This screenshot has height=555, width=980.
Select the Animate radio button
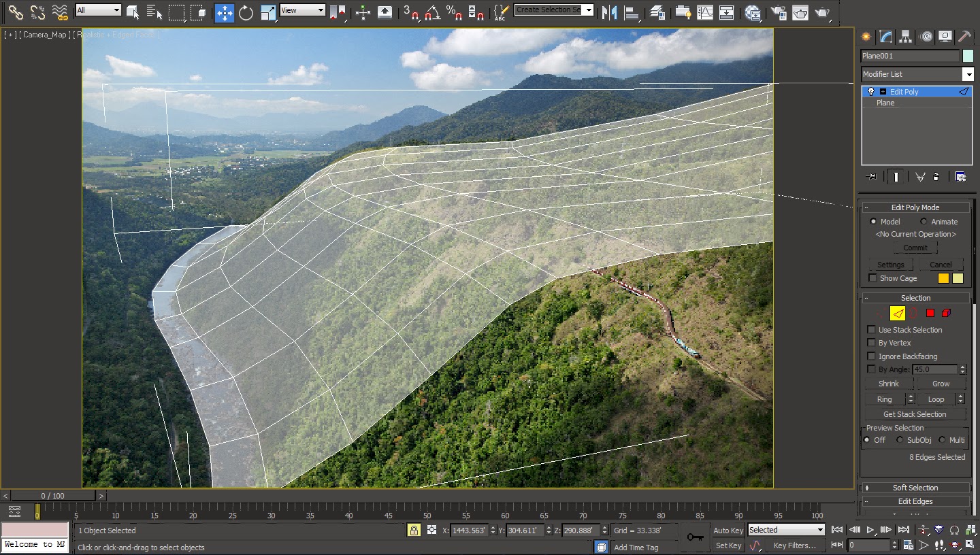coord(924,222)
